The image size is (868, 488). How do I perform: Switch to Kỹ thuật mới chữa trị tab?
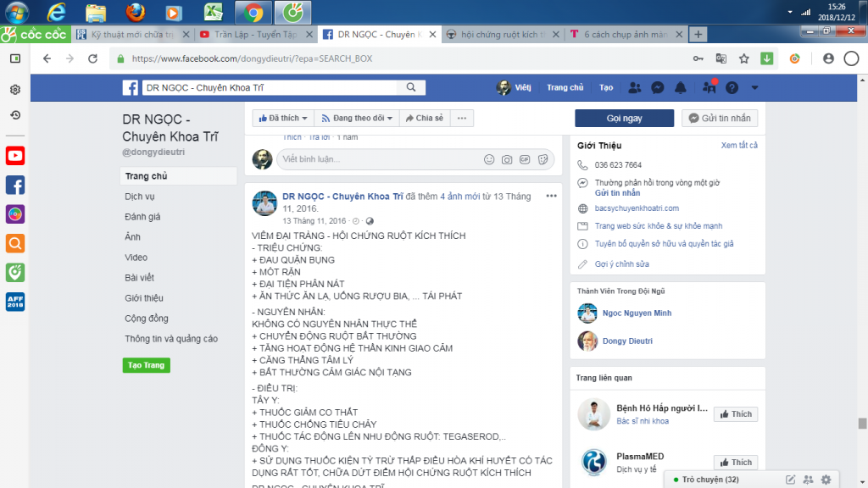coord(133,34)
